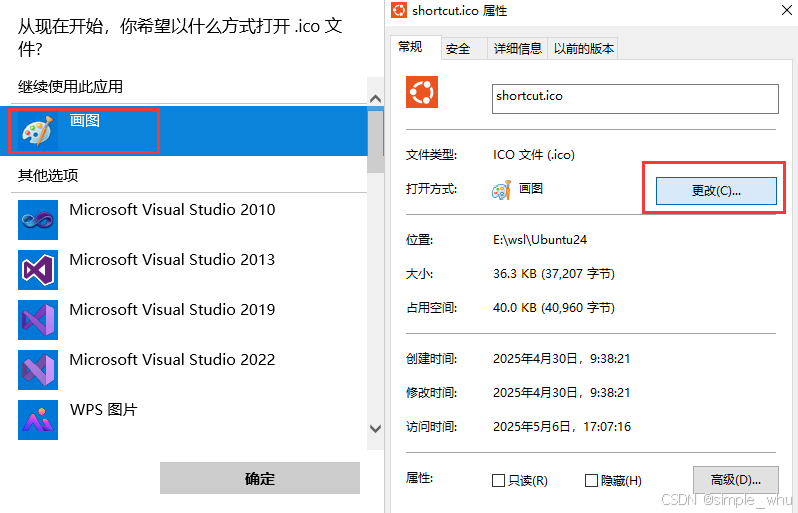Click the app list scrollbar thumb
The image size is (798, 513).
(376, 141)
